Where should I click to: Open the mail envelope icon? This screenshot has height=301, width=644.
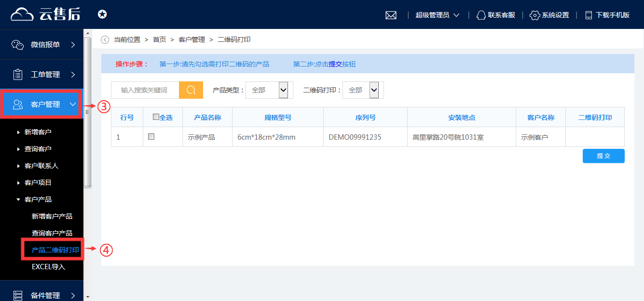(x=391, y=15)
